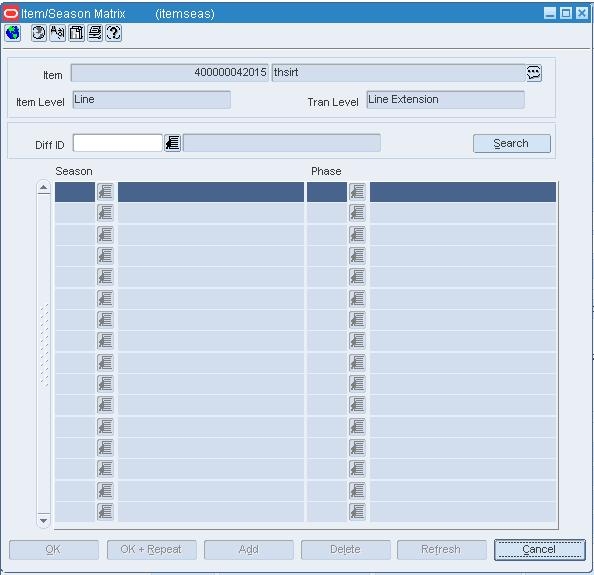The image size is (594, 575).
Task: Click the Diff ID label
Action: [50, 145]
